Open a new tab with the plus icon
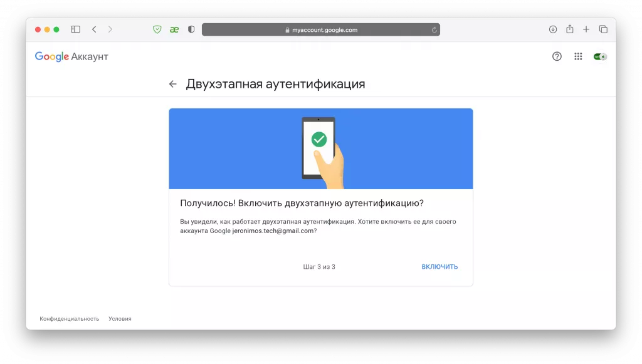 tap(586, 29)
